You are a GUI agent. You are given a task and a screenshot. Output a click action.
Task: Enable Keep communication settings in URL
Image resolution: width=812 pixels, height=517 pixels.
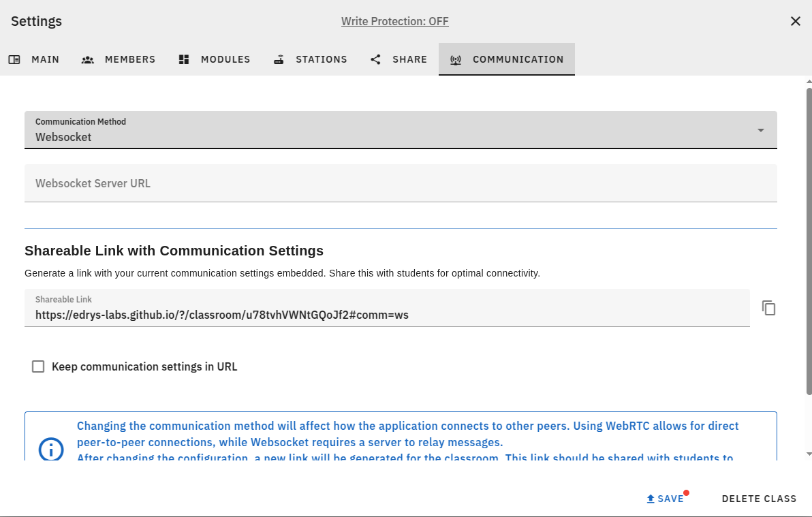(x=38, y=366)
